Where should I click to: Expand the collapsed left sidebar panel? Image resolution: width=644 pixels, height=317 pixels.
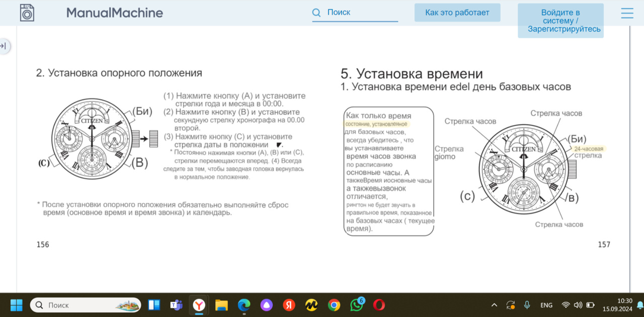pyautogui.click(x=4, y=46)
